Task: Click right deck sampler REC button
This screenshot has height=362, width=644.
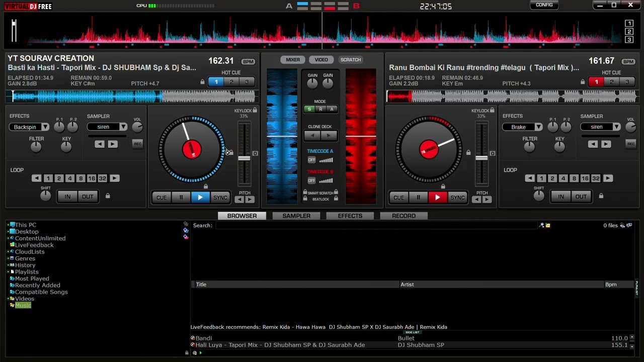Action: (631, 144)
